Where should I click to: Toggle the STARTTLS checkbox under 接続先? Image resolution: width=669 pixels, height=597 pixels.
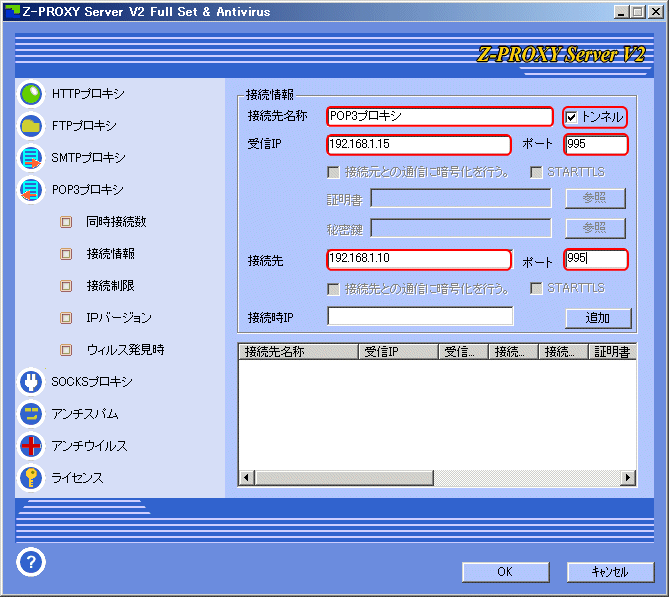click(536, 288)
